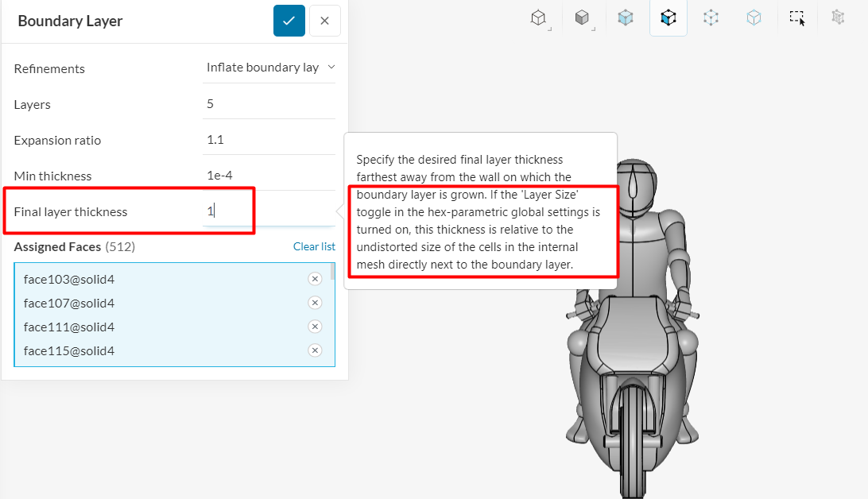Remove face115@solid4 from assigned faces
Viewport: 868px width, 499px height.
coord(315,350)
